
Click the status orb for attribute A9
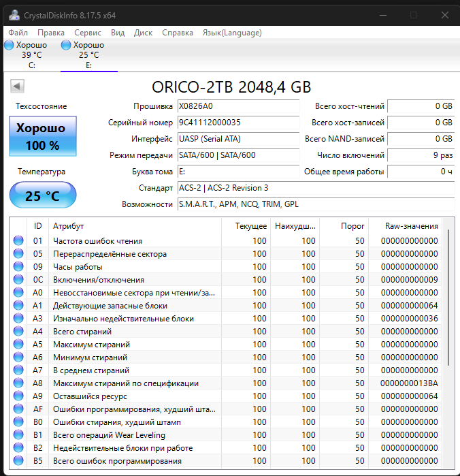click(x=18, y=396)
